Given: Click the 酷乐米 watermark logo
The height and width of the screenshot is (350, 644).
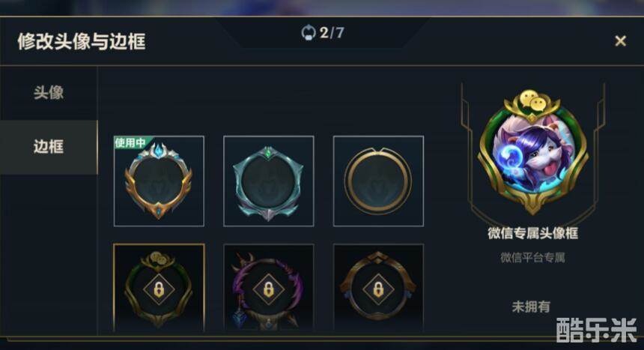Looking at the screenshot, I should [x=596, y=330].
